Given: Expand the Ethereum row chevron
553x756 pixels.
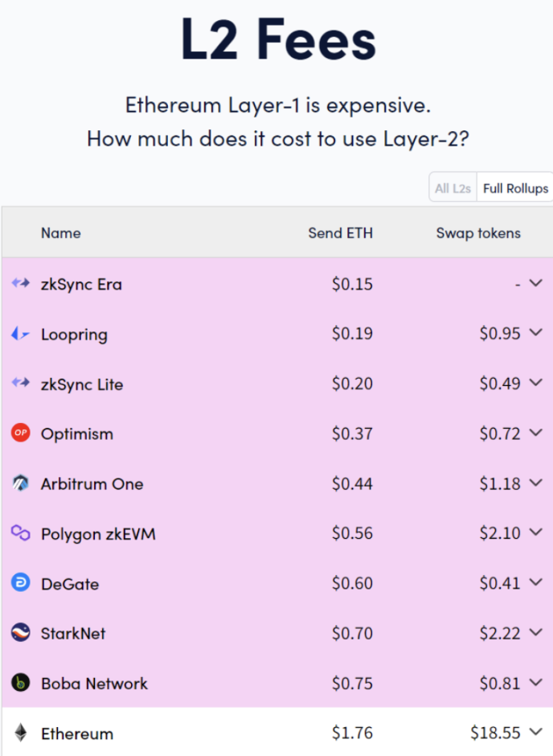Looking at the screenshot, I should [536, 733].
